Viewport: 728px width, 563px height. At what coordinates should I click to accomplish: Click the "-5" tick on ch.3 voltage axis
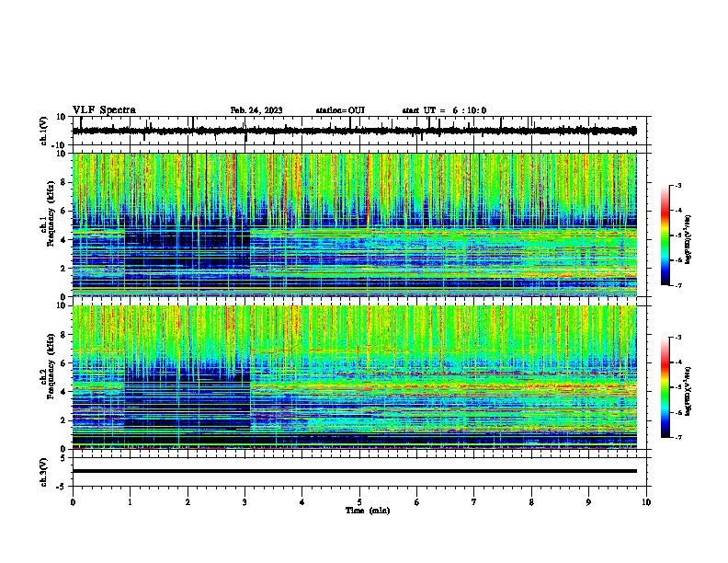click(x=62, y=487)
